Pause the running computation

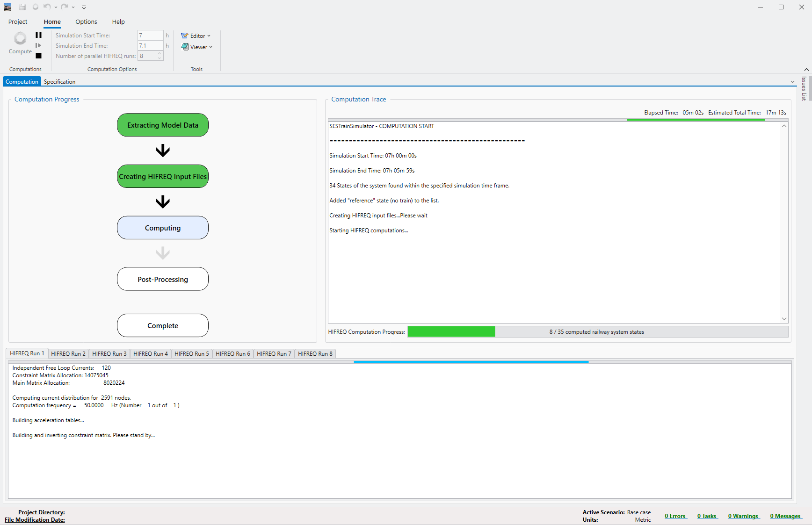38,35
